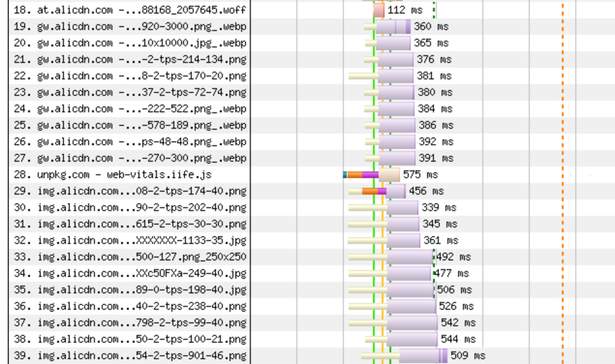Open request 23 tps-72-74.png
Viewport: 615px width, 364px height.
click(x=130, y=92)
